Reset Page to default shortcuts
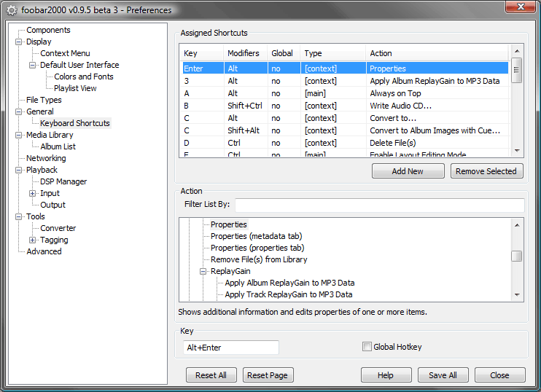This screenshot has width=541, height=392. coord(268,375)
